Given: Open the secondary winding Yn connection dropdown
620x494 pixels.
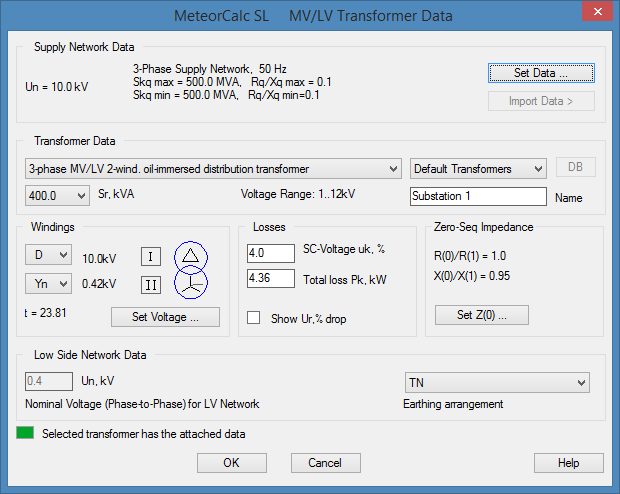Looking at the screenshot, I should pyautogui.click(x=48, y=284).
